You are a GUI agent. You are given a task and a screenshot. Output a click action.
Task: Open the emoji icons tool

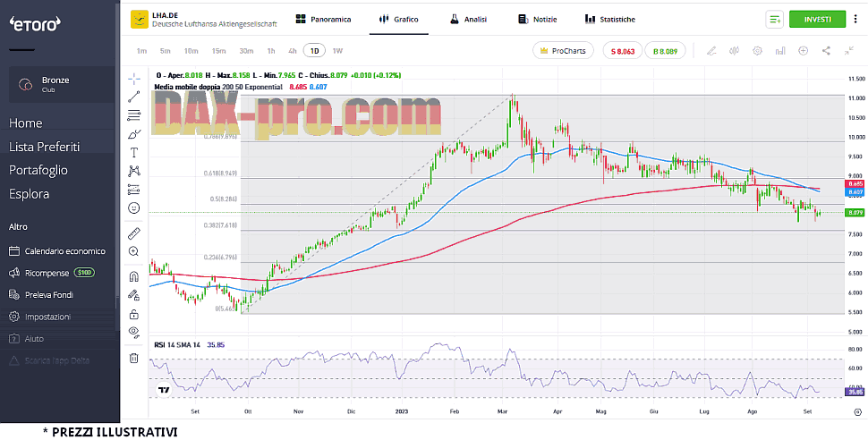133,208
